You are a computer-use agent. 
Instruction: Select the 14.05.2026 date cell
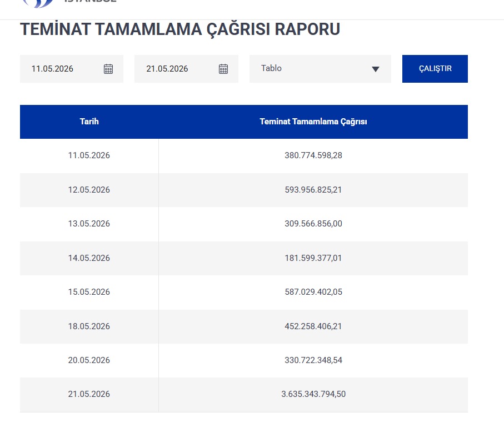pyautogui.click(x=89, y=258)
